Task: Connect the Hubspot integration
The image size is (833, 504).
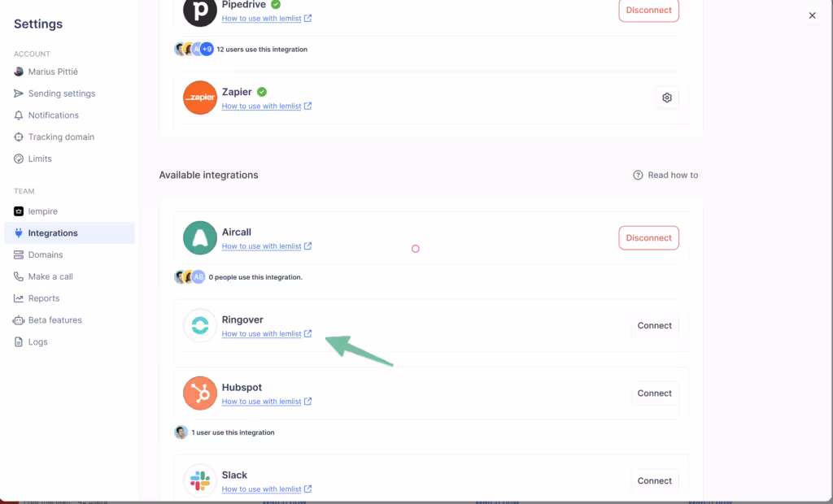Action: tap(654, 393)
